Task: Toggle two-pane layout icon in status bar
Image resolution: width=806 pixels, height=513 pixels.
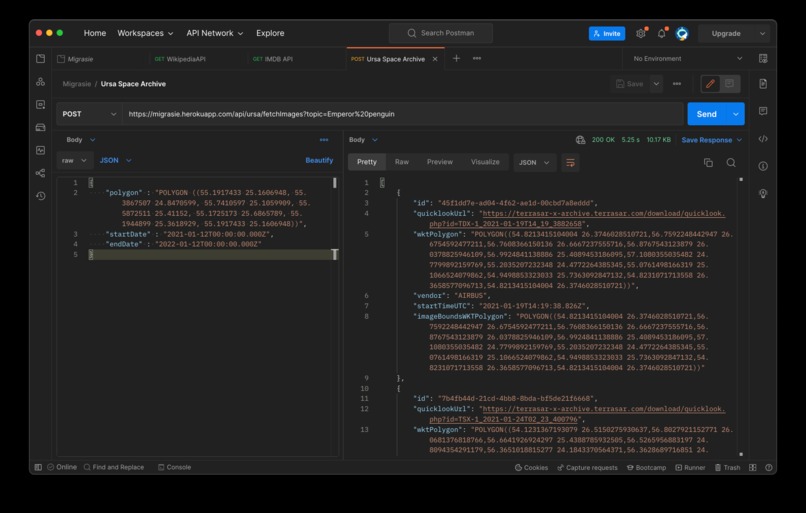Action: [753, 467]
